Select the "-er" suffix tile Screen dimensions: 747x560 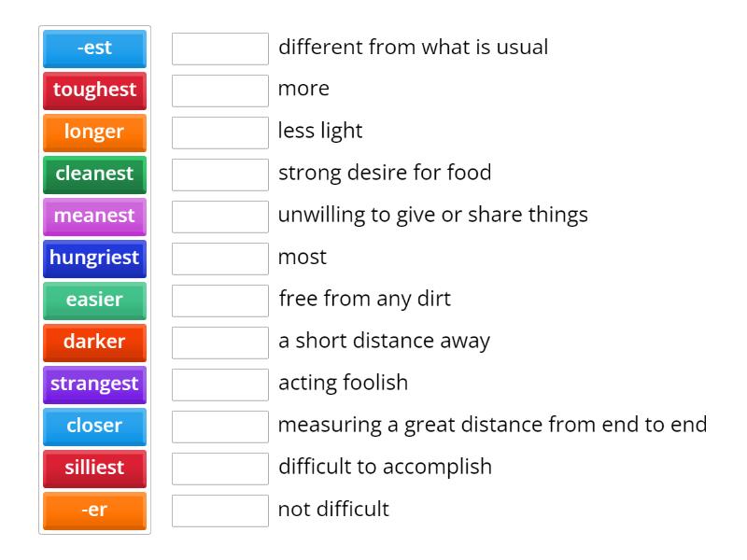[x=93, y=511]
